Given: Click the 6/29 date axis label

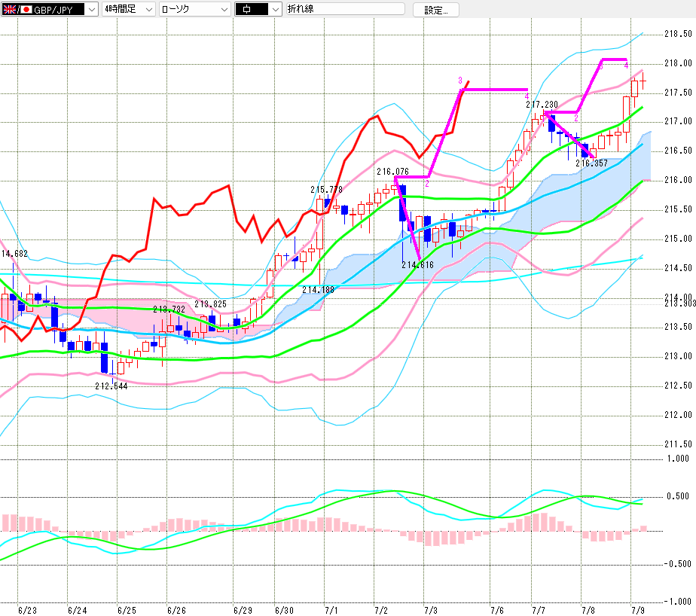Looking at the screenshot, I should 243,611.
